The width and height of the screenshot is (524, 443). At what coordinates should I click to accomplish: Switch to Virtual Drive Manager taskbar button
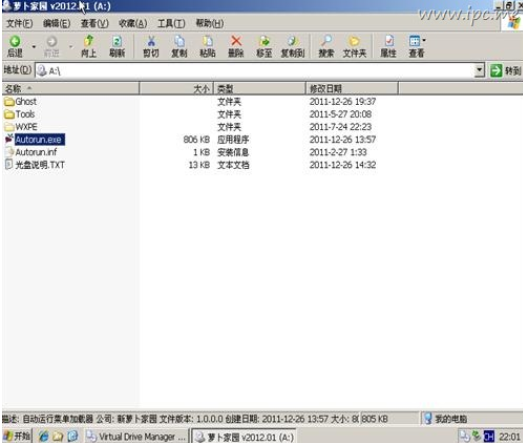click(x=136, y=437)
